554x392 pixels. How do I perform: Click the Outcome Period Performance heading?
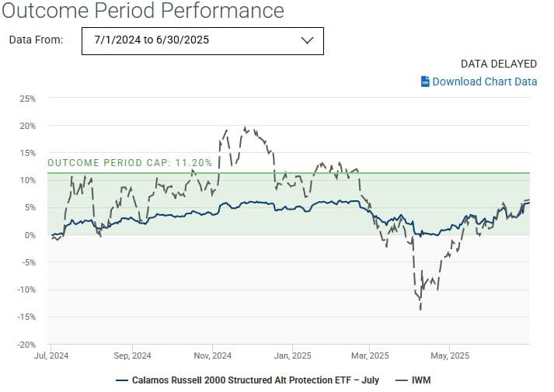(x=142, y=11)
